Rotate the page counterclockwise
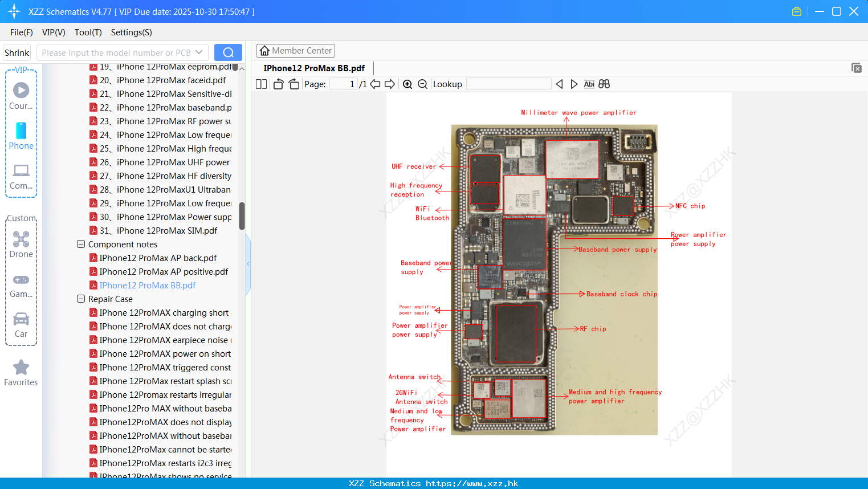 tap(278, 84)
